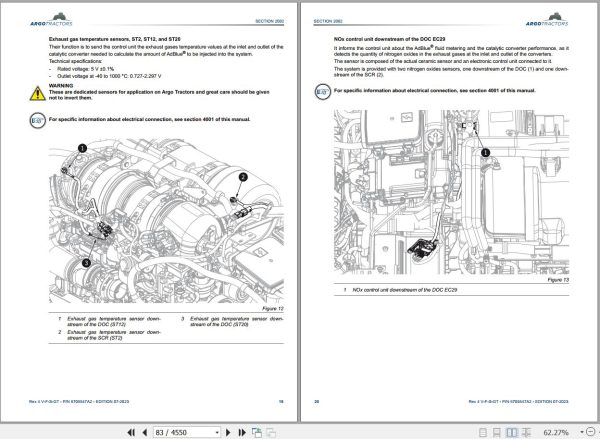The height and width of the screenshot is (439, 600).
Task: Go to the next page
Action: pos(228,432)
